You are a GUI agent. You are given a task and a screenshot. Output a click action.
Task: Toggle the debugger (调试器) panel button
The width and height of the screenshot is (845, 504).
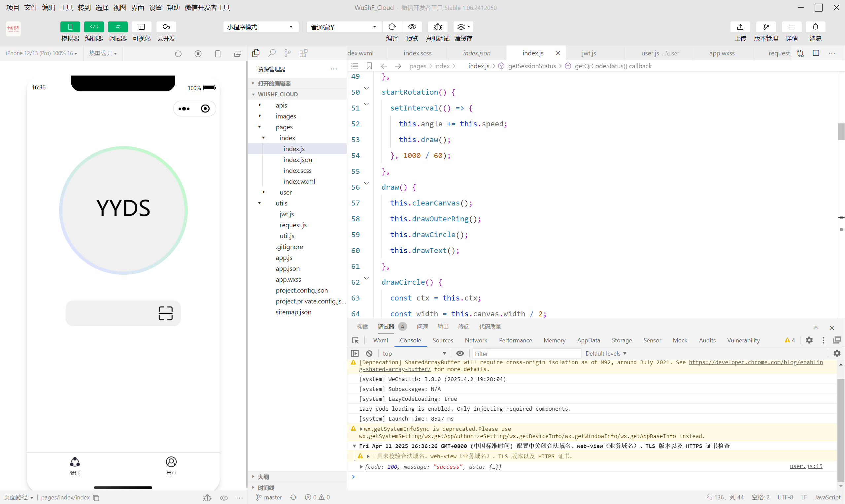[118, 27]
